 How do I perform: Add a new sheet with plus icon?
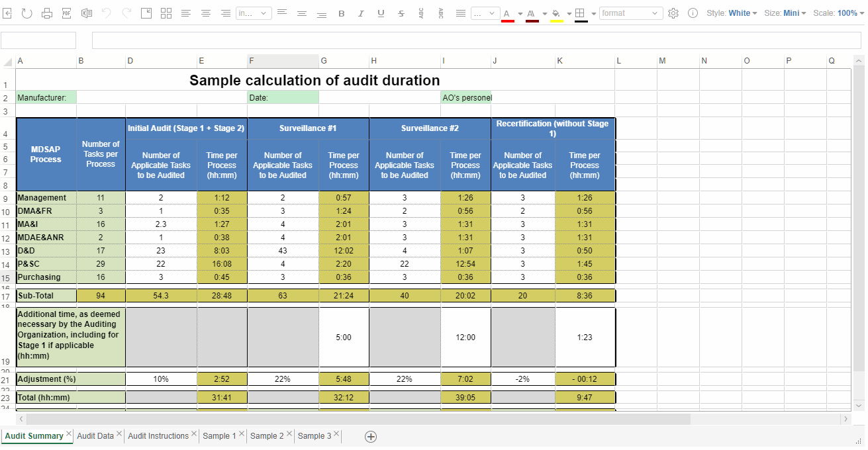(x=371, y=436)
